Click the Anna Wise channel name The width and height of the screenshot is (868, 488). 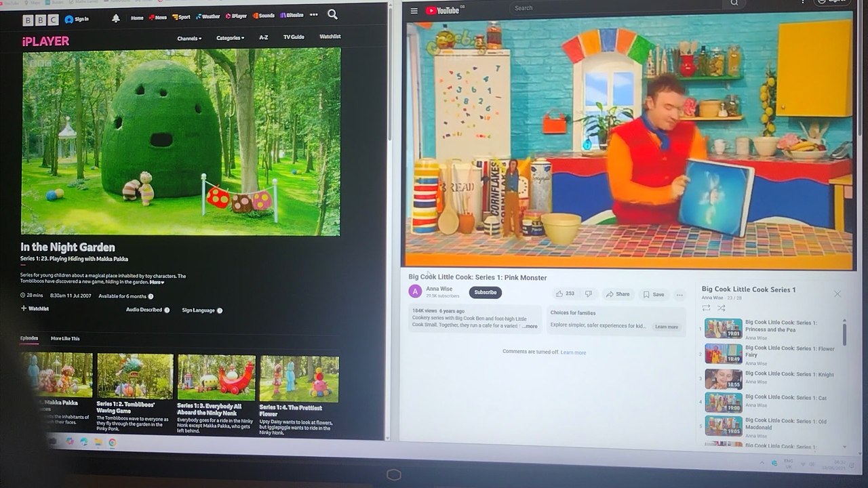439,289
